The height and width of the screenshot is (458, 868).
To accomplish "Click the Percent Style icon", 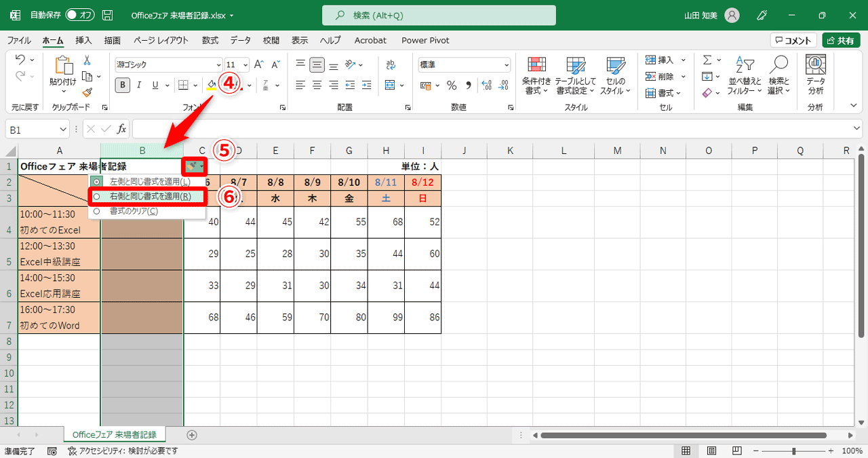I will [x=452, y=85].
